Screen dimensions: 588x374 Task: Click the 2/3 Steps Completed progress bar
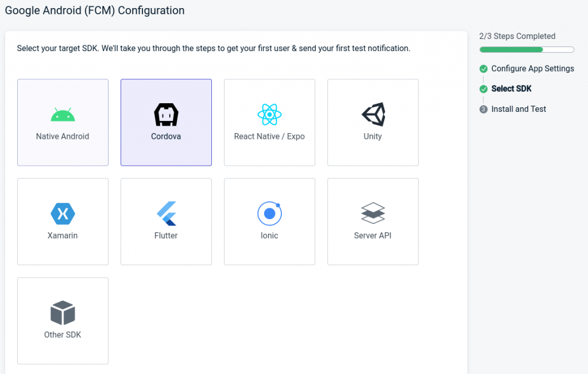(x=526, y=49)
